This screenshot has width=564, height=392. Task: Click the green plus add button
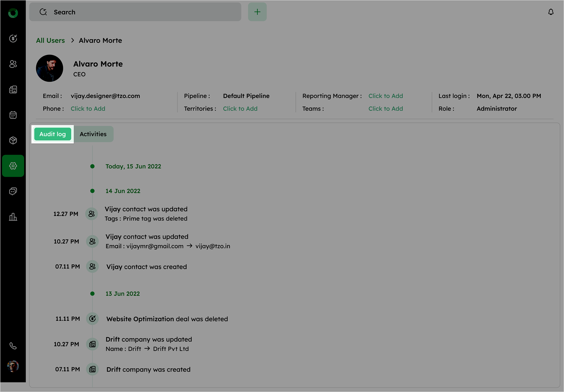[x=257, y=12]
